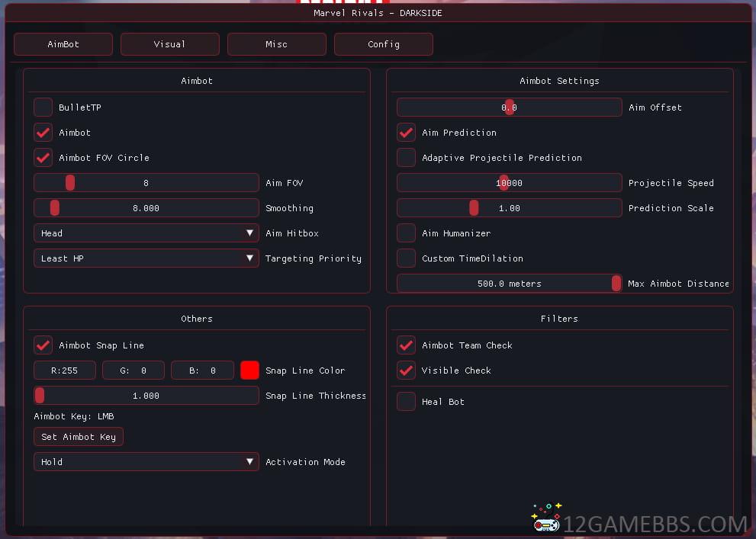Uncheck the Aimbot checkbox
Viewport: 756px width, 539px height.
(x=43, y=133)
